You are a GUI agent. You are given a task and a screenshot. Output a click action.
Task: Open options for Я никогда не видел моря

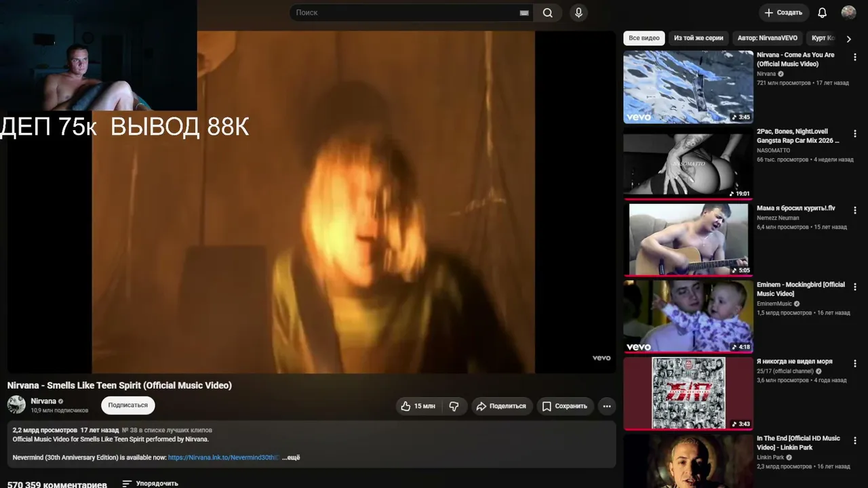(854, 363)
